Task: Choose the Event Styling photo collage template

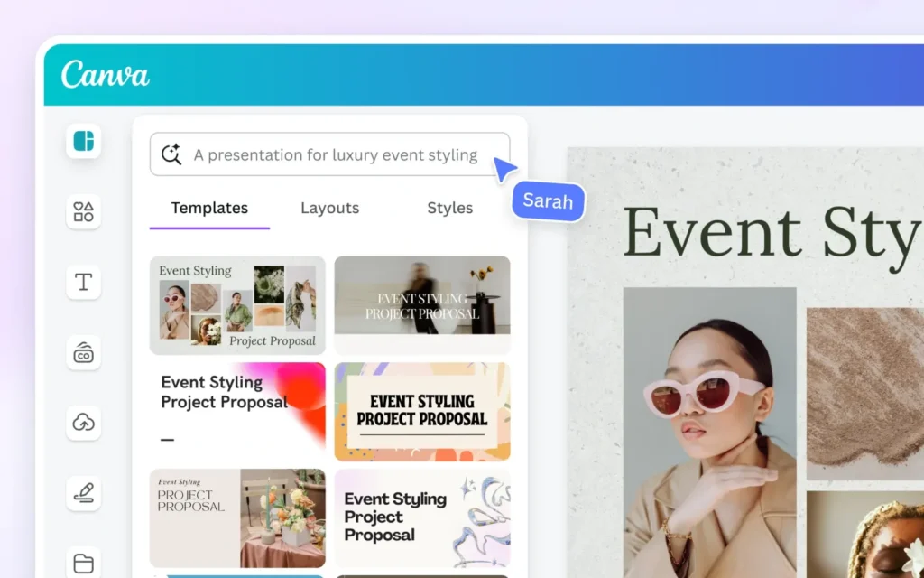Action: 237,305
